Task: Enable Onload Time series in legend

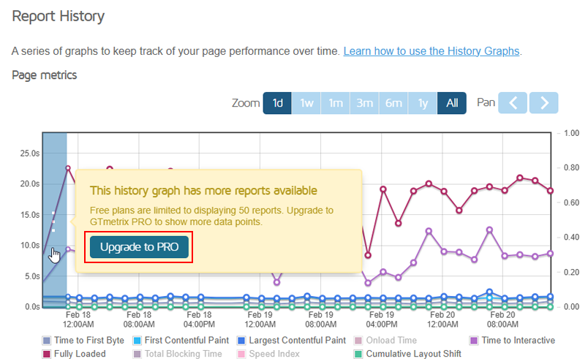Action: click(x=385, y=341)
